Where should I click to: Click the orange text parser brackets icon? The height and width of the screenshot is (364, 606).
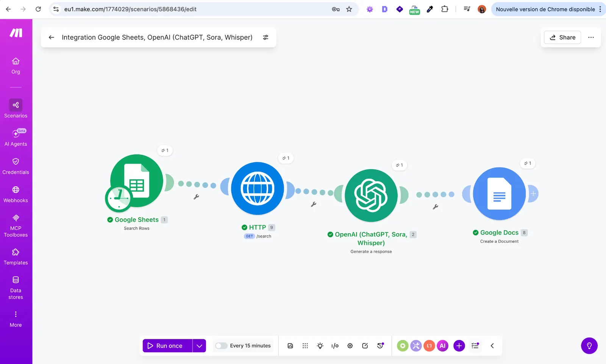pyautogui.click(x=429, y=345)
